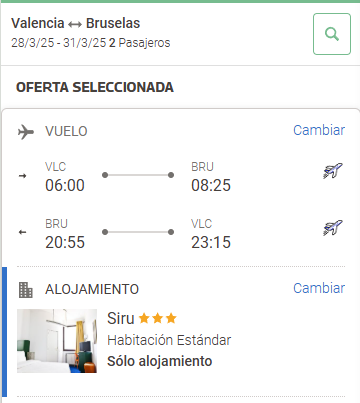
Task: Change the selected flight via Cambiar
Action: tap(319, 130)
